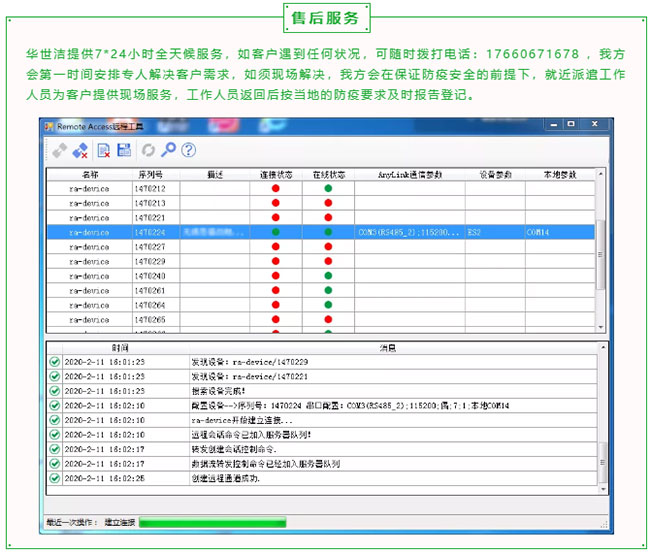This screenshot has height=553, width=650.
Task: Click the green 建立连接 progress bar
Action: 212,522
